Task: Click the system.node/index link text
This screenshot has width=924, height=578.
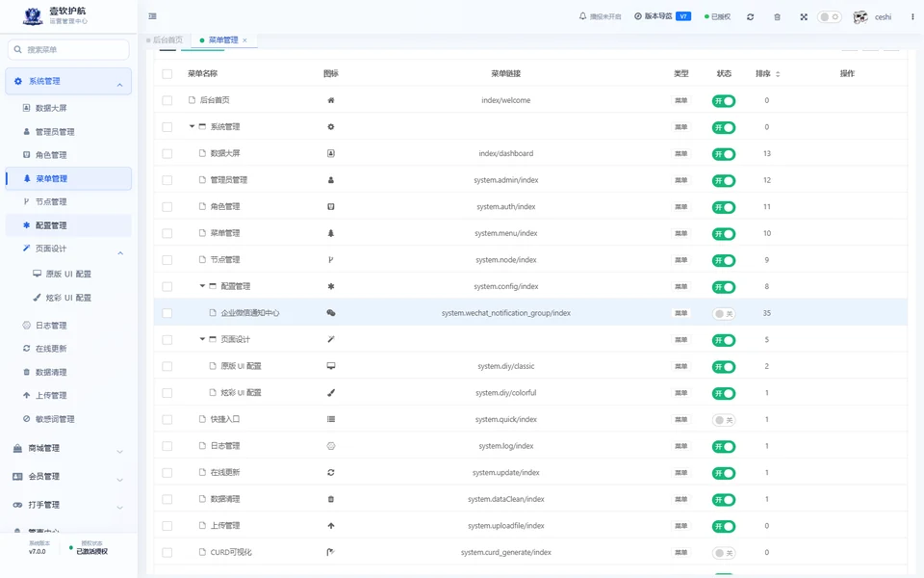Action: [x=506, y=260]
